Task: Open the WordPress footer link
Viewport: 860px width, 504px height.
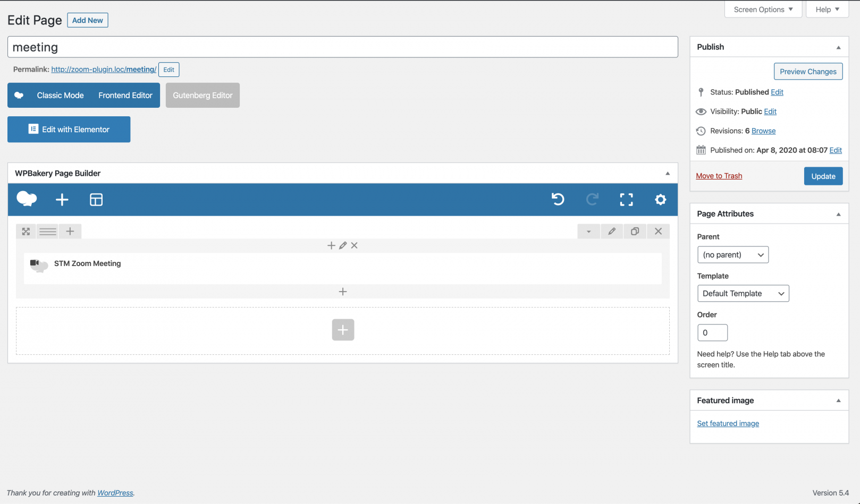Action: tap(115, 493)
